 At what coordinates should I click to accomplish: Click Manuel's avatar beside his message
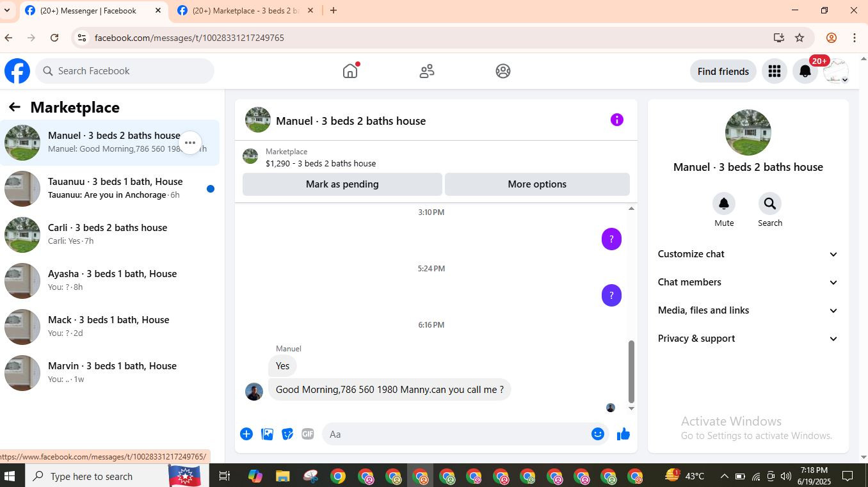coord(254,392)
